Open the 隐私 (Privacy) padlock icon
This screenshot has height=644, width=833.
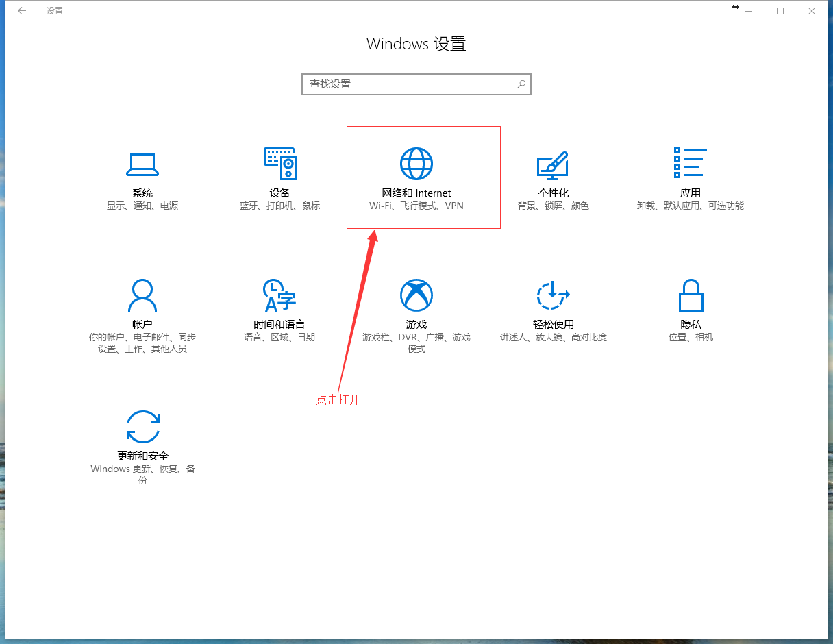tap(691, 295)
